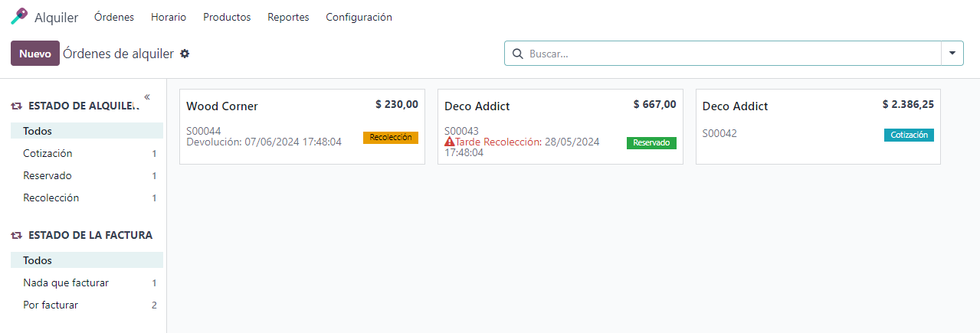Click the magnifying glass search icon
Image resolution: width=980 pixels, height=333 pixels.
(x=517, y=54)
